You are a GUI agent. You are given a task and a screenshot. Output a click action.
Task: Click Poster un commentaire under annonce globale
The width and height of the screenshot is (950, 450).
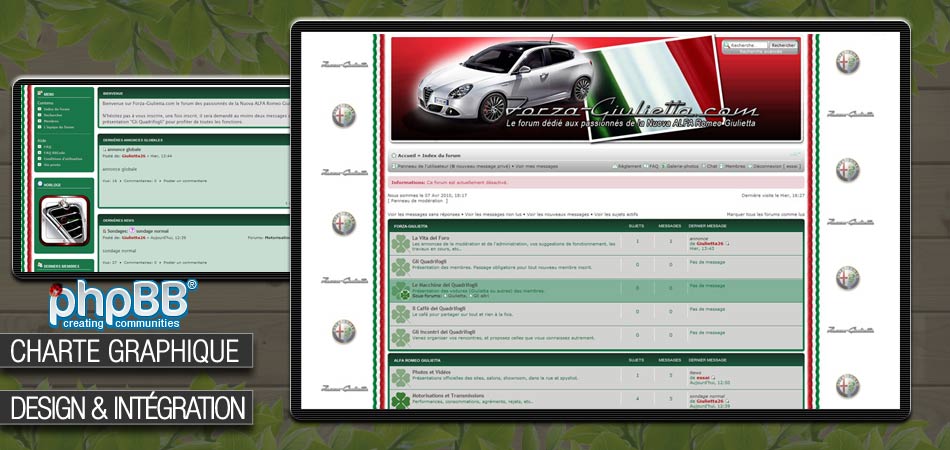coord(185,180)
